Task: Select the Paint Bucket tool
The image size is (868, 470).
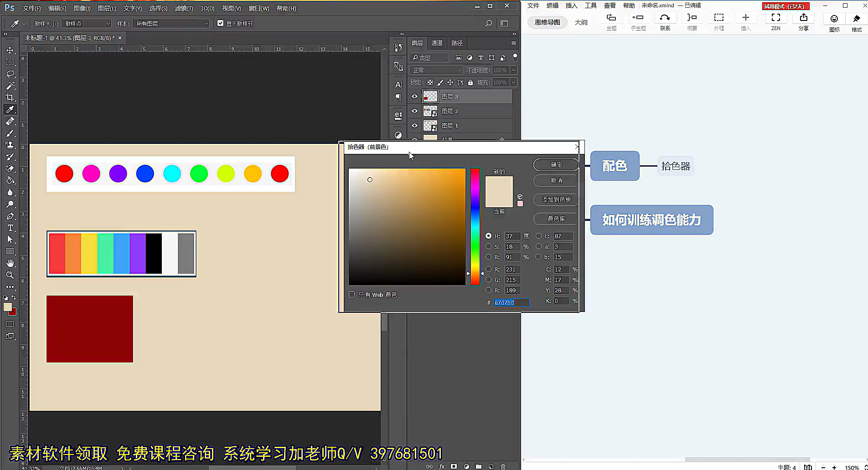Action: pos(10,180)
